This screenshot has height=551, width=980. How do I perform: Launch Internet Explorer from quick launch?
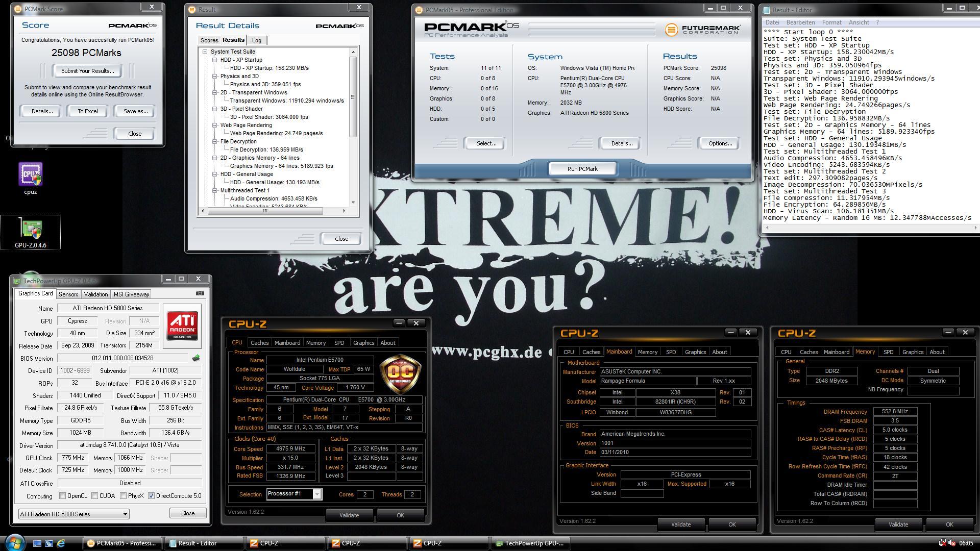61,543
